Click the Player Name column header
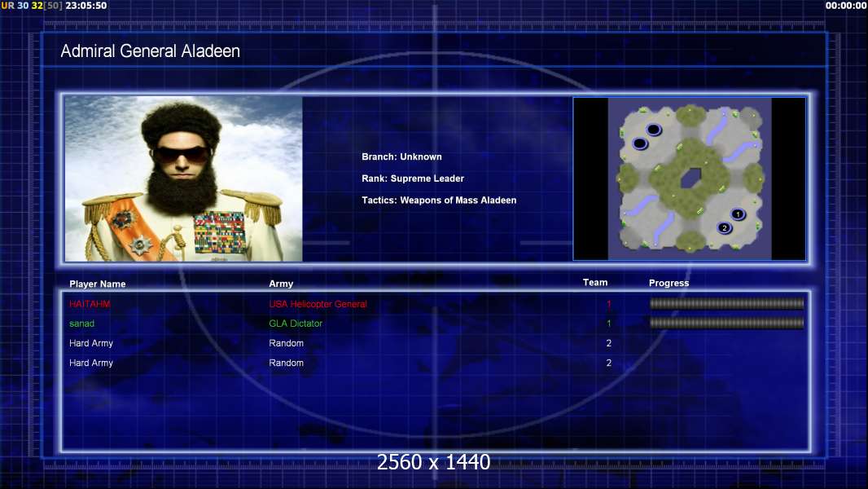The image size is (868, 489). 98,284
